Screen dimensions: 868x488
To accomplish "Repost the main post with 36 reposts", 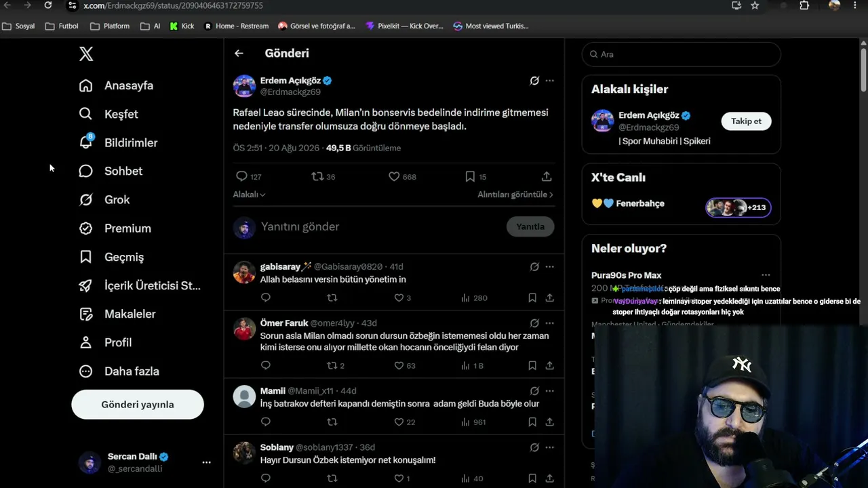I will click(x=323, y=176).
